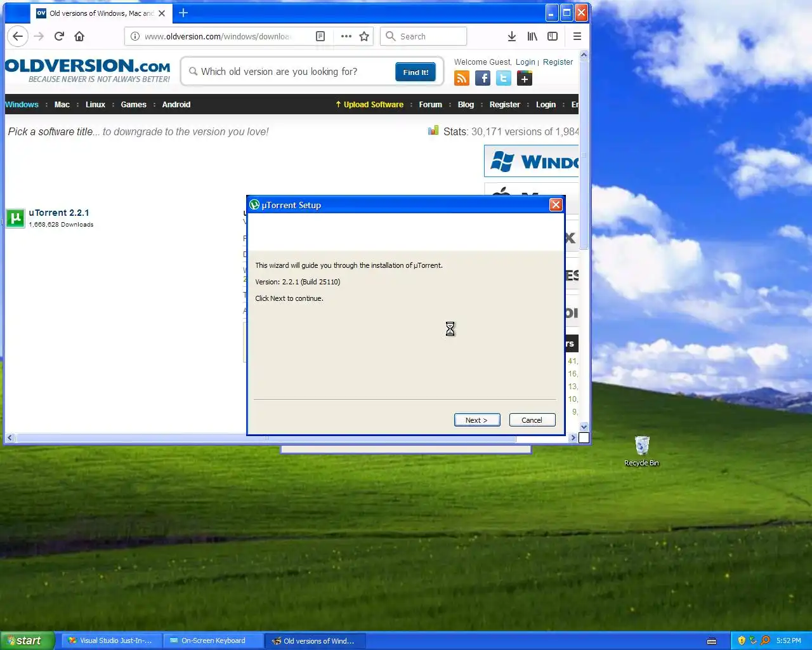The height and width of the screenshot is (650, 812).
Task: Click the URL address bar
Action: click(x=219, y=36)
